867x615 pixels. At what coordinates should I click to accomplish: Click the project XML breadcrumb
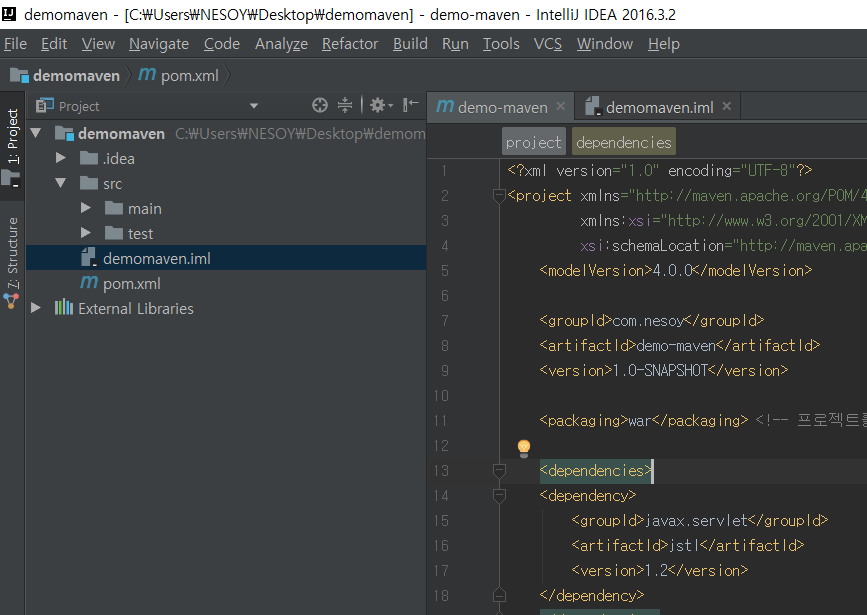[x=534, y=142]
